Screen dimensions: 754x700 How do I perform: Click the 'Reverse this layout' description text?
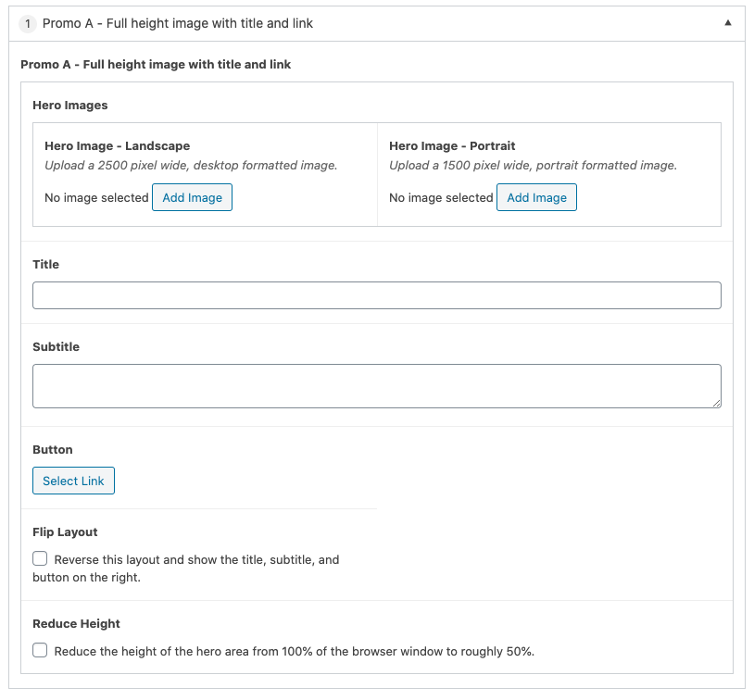[196, 560]
